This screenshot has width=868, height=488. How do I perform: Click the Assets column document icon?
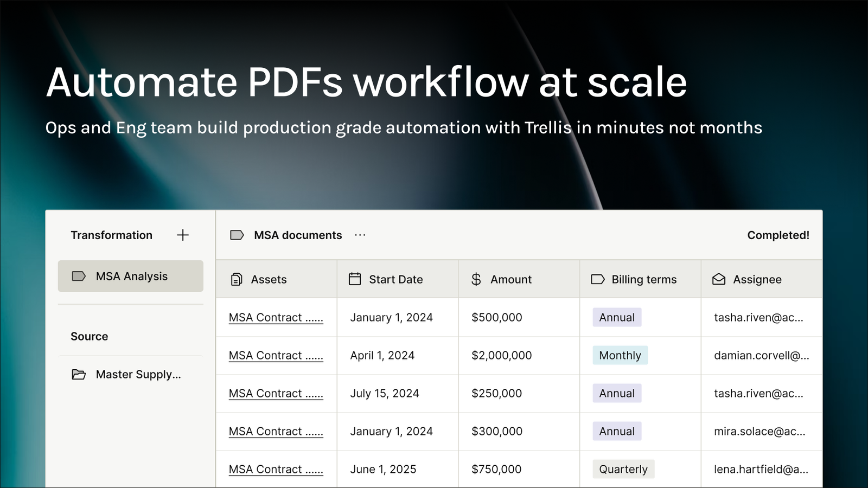point(237,279)
